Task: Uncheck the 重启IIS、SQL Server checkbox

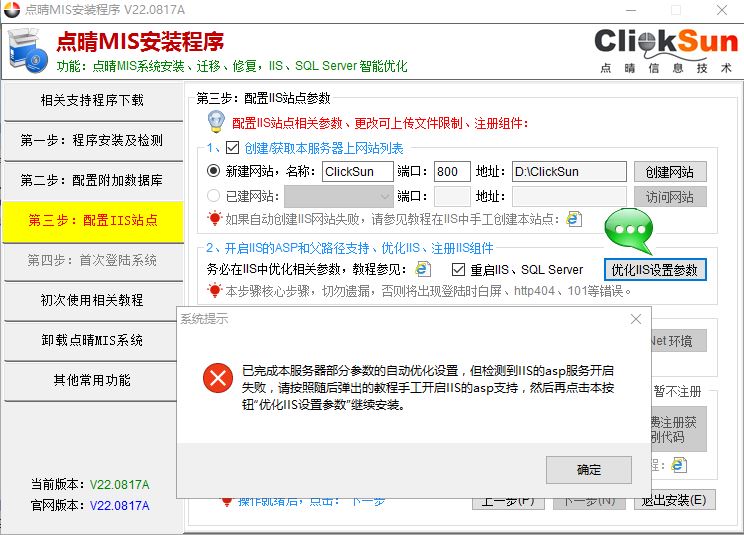Action: point(458,270)
